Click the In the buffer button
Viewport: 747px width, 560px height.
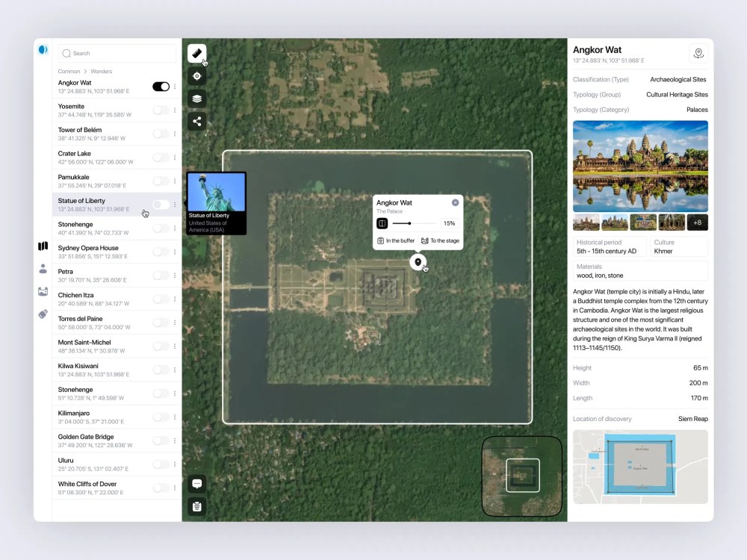pos(396,240)
